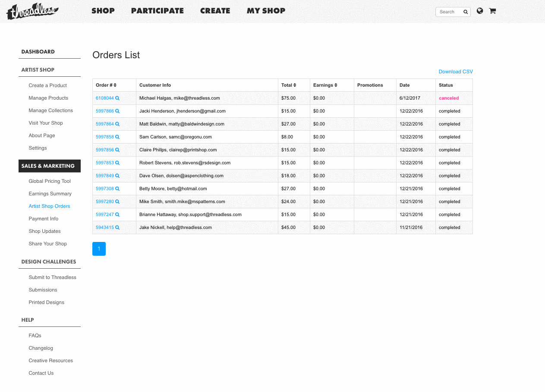Viewport: 545px width, 392px height.
Task: Click the Threadless logo
Action: coord(32,12)
